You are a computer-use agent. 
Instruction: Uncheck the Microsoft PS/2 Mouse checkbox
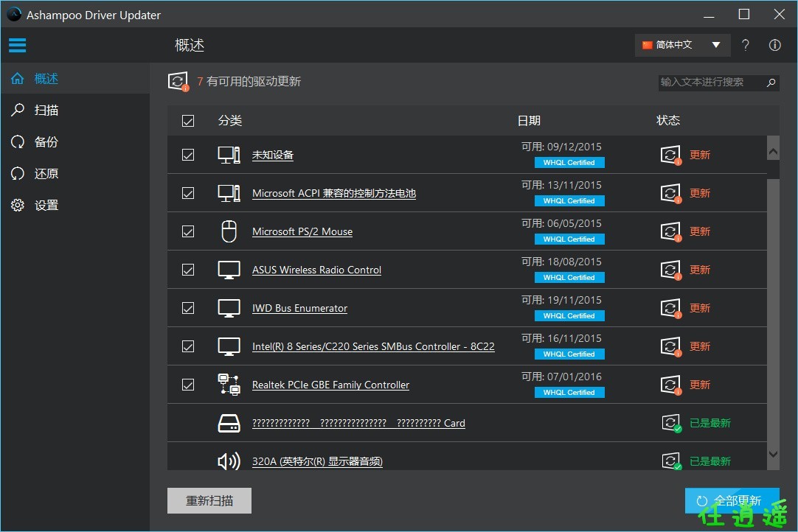tap(188, 231)
